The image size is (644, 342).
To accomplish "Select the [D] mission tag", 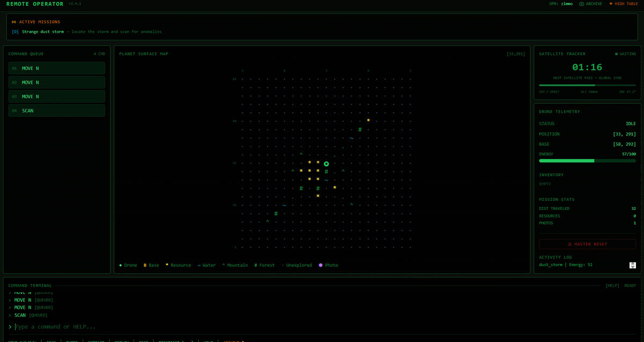I will (15, 32).
